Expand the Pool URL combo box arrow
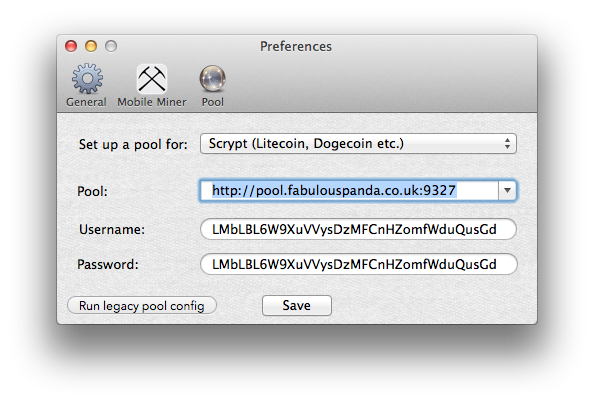Viewport: 594px width, 403px height. click(507, 191)
